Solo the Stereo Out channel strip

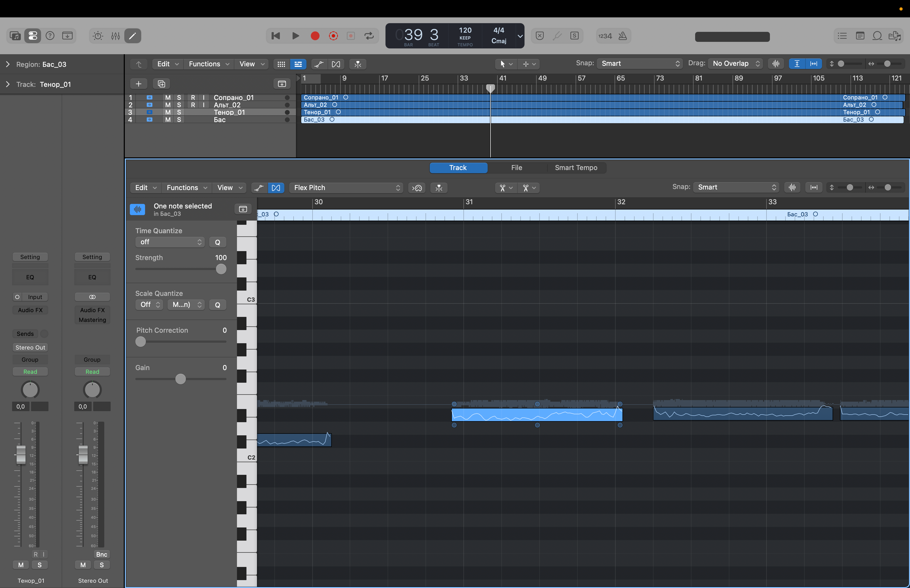(102, 565)
